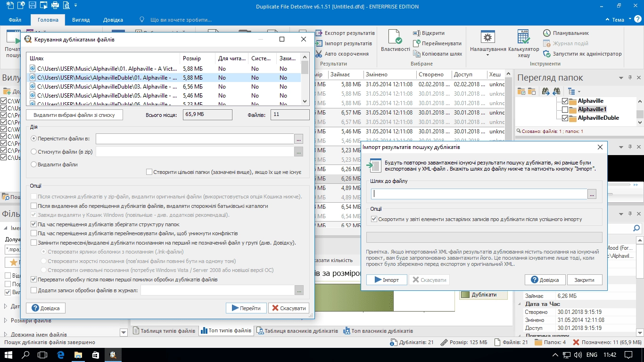The image size is (644, 362).
Task: Click Експорт результатів in the ribbon
Action: tap(345, 33)
